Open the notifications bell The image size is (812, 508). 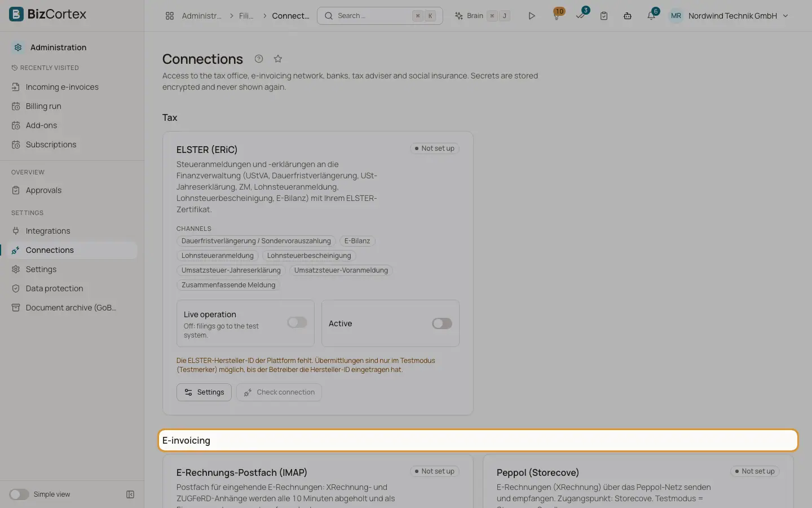[x=651, y=16]
